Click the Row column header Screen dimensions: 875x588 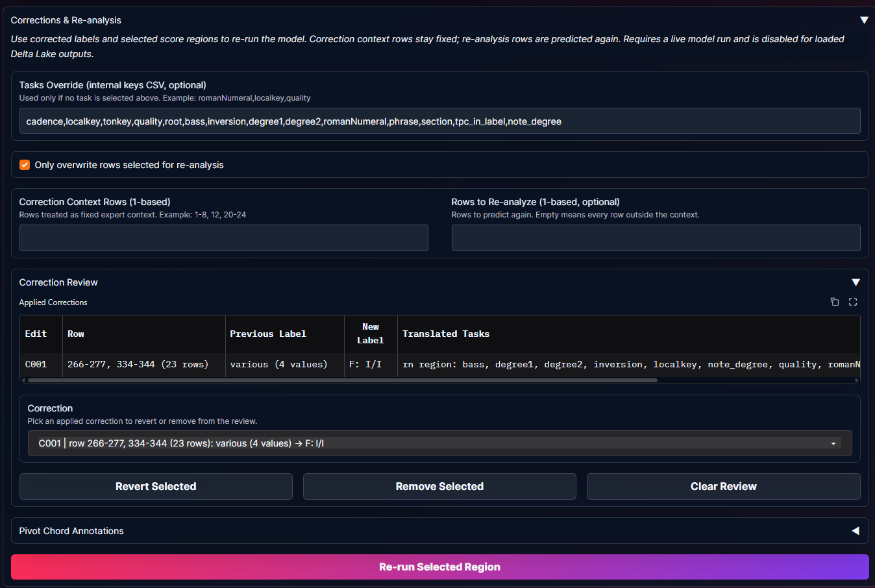143,334
